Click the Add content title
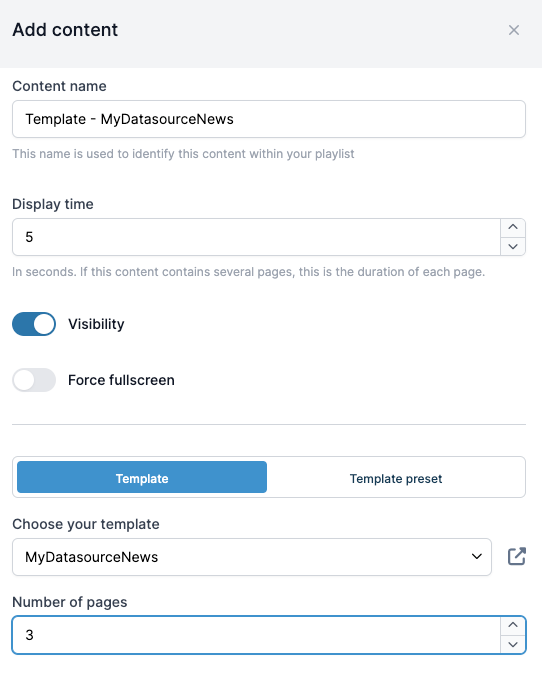 pyautogui.click(x=65, y=30)
